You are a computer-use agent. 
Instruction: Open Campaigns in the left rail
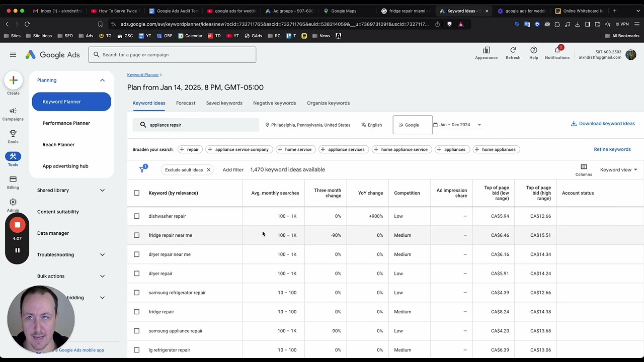[13, 114]
